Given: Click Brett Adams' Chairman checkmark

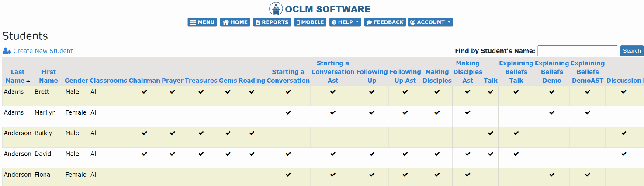Looking at the screenshot, I should coord(145,92).
